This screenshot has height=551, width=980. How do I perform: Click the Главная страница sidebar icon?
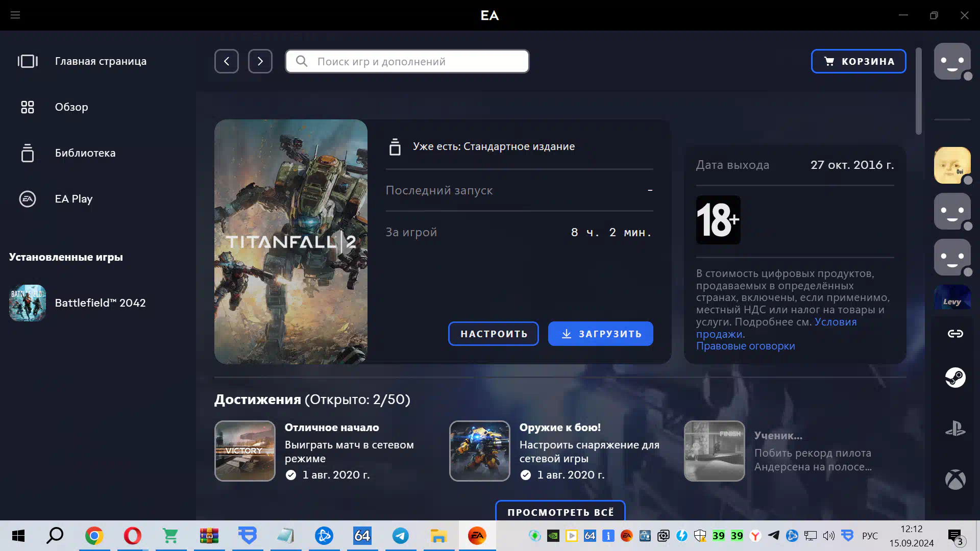28,61
